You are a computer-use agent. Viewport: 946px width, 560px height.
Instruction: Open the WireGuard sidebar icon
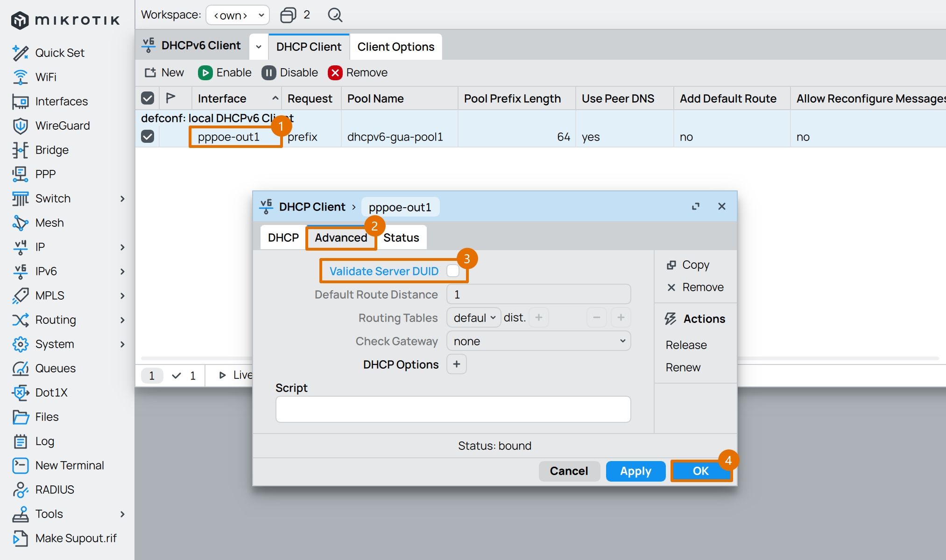[20, 126]
